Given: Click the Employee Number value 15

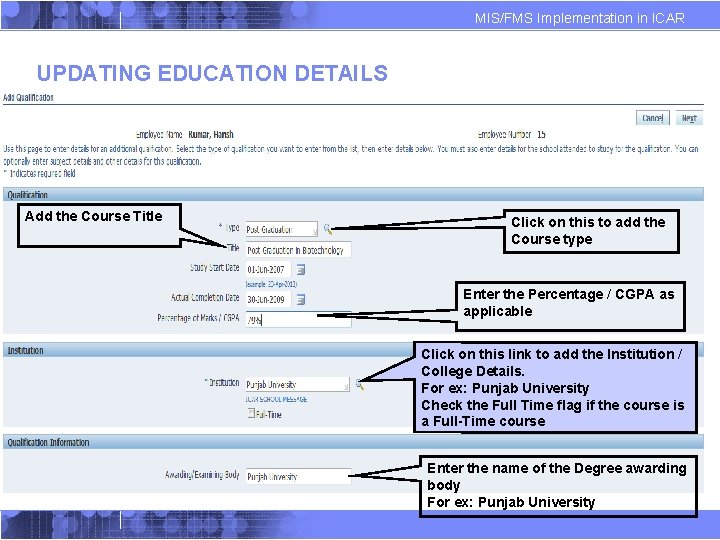Looking at the screenshot, I should pyautogui.click(x=541, y=135).
